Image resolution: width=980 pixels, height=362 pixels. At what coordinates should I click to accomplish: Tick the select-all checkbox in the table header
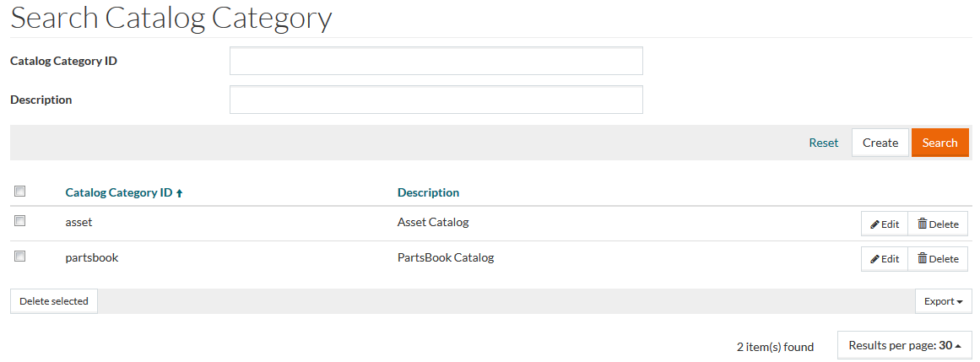coord(20,192)
